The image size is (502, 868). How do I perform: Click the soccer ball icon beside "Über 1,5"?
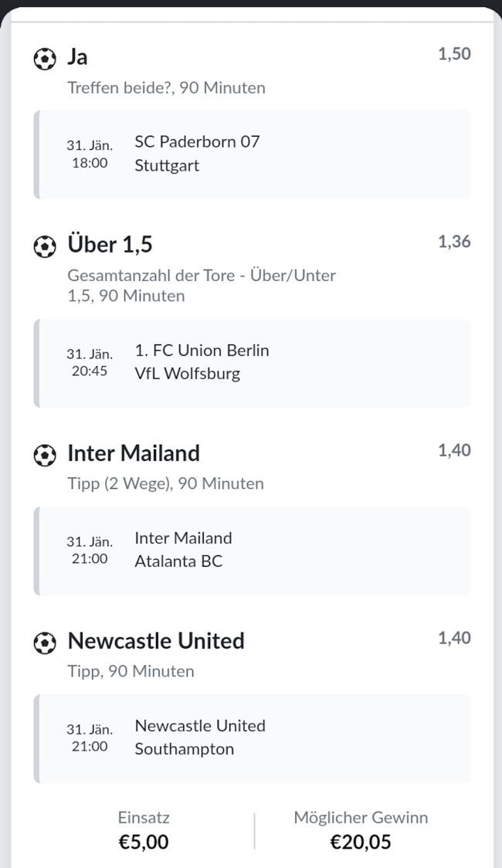pos(45,246)
